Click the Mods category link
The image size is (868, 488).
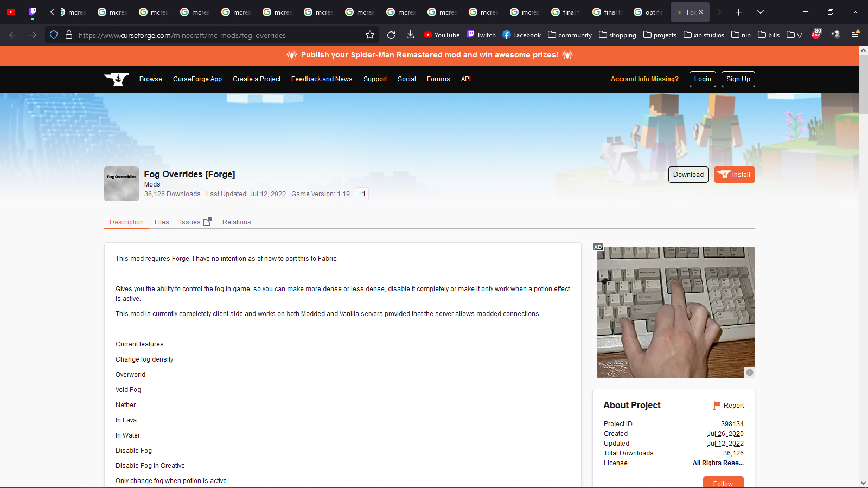point(152,184)
